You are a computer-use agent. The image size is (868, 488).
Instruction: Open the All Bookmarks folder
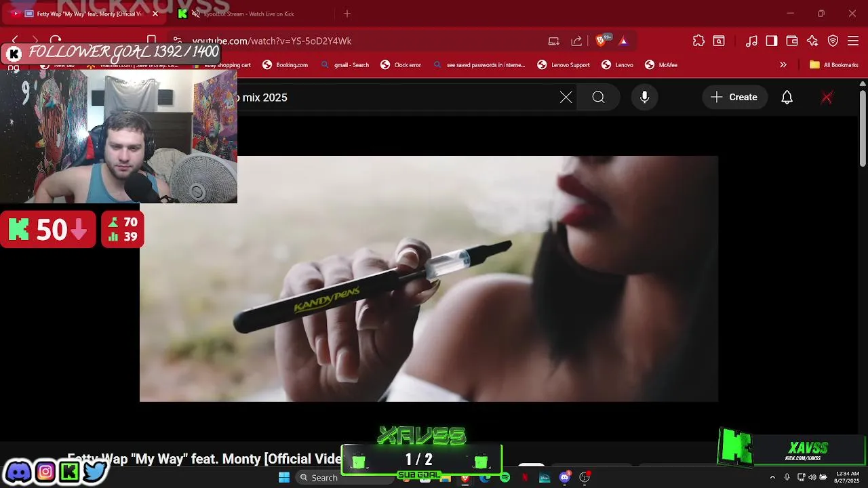[x=834, y=65]
